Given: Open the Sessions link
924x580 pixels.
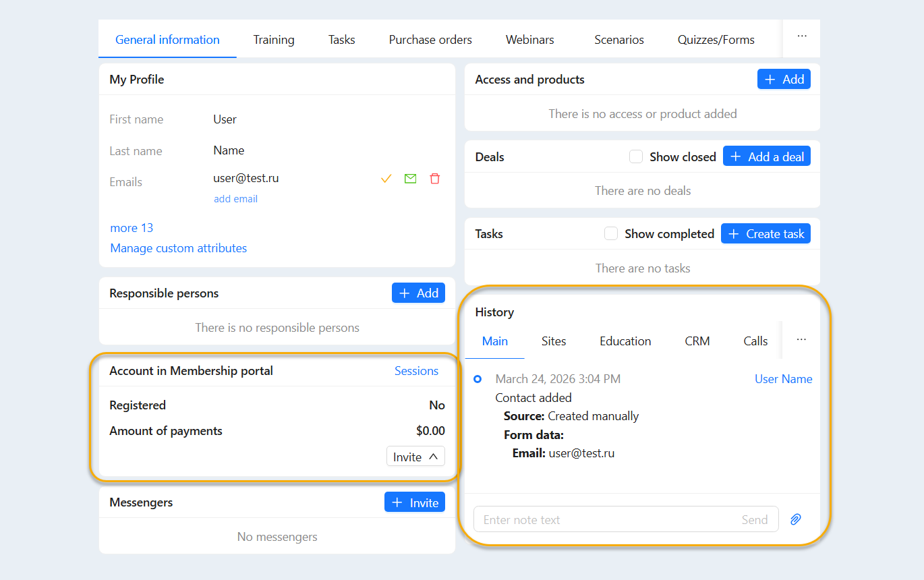Looking at the screenshot, I should (x=416, y=371).
